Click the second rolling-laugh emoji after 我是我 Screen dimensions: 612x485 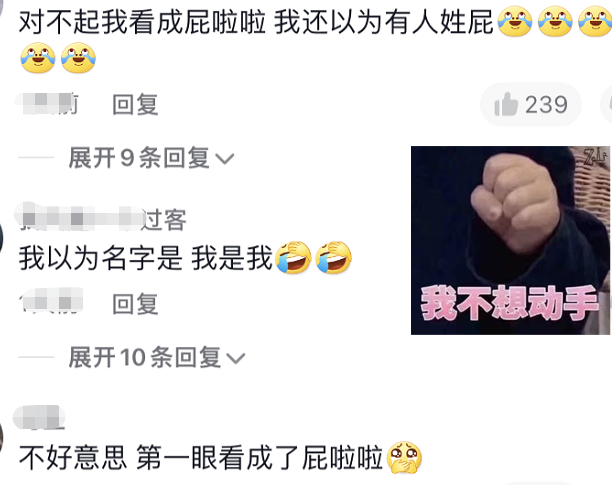click(x=334, y=258)
